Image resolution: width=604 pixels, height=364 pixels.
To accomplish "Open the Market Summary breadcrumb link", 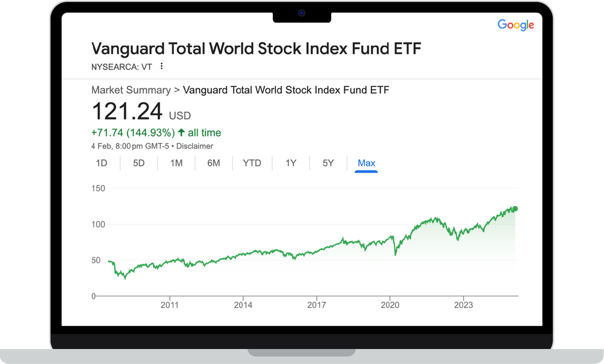I will pos(130,90).
